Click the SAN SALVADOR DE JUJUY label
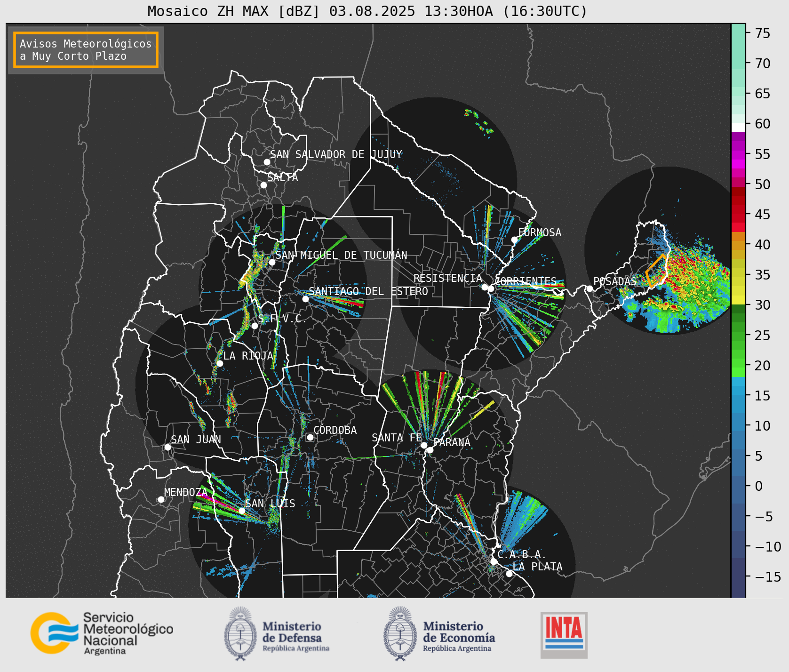Image resolution: width=789 pixels, height=672 pixels. [x=336, y=154]
